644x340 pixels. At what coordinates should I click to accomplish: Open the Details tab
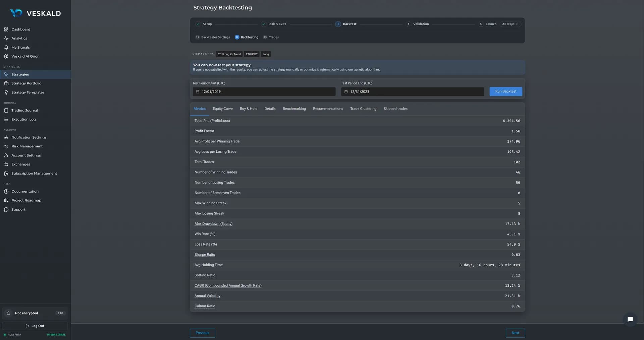pos(270,109)
